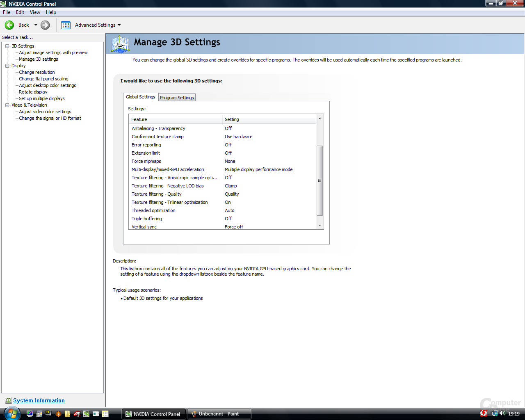Switch to Unbenannt - Paint taskbar button
Viewport: 525px width, 420px height.
[x=219, y=414]
